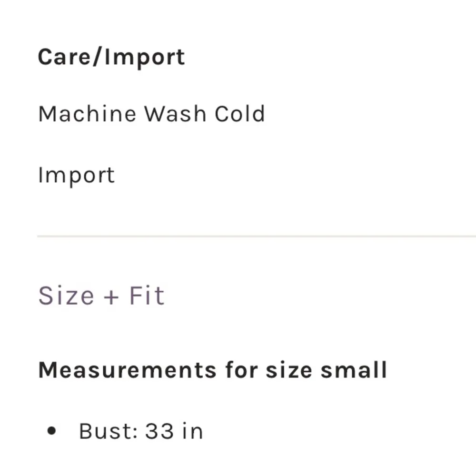Viewport: 476px width, 476px height.
Task: Expand the Size + Fit section
Action: point(101,296)
